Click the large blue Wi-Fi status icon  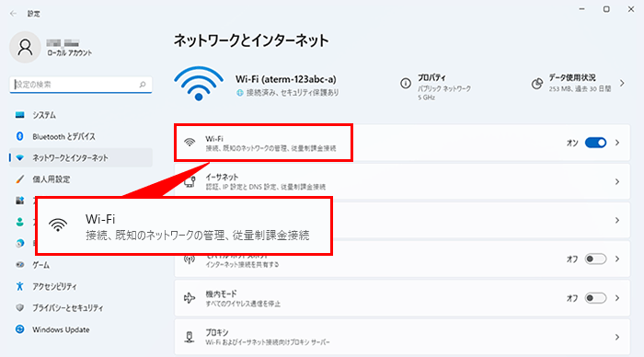(x=199, y=84)
